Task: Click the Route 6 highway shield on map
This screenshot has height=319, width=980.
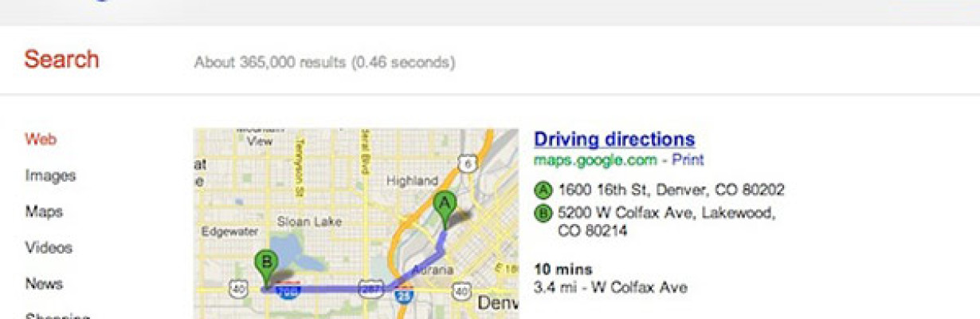Action: pyautogui.click(x=468, y=165)
